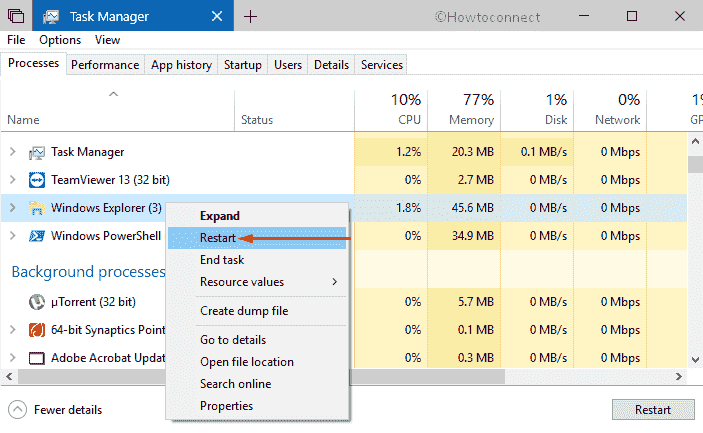703x433 pixels.
Task: Add a new tab with plus icon
Action: click(250, 17)
